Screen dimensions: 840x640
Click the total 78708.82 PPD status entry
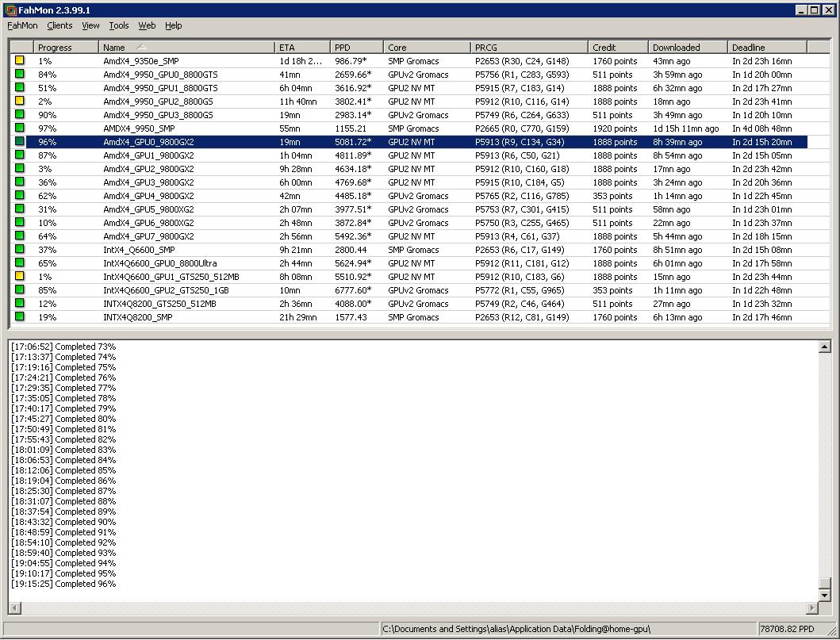tap(787, 629)
